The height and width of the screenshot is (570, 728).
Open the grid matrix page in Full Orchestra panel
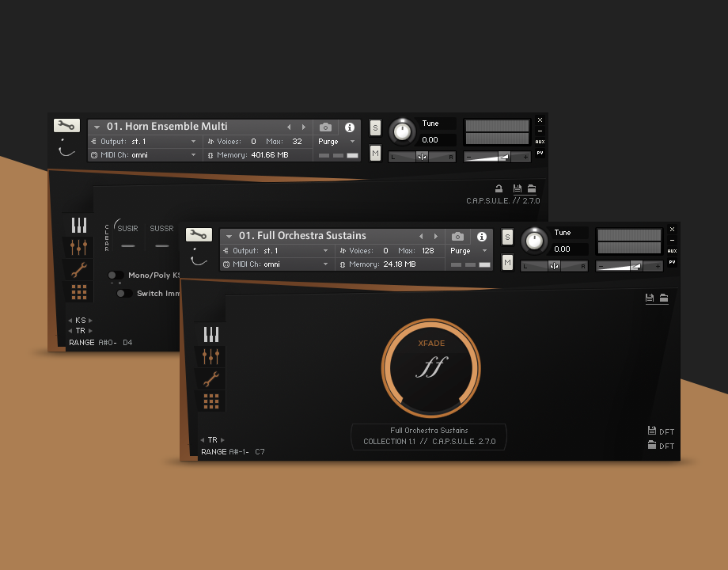[x=211, y=401]
